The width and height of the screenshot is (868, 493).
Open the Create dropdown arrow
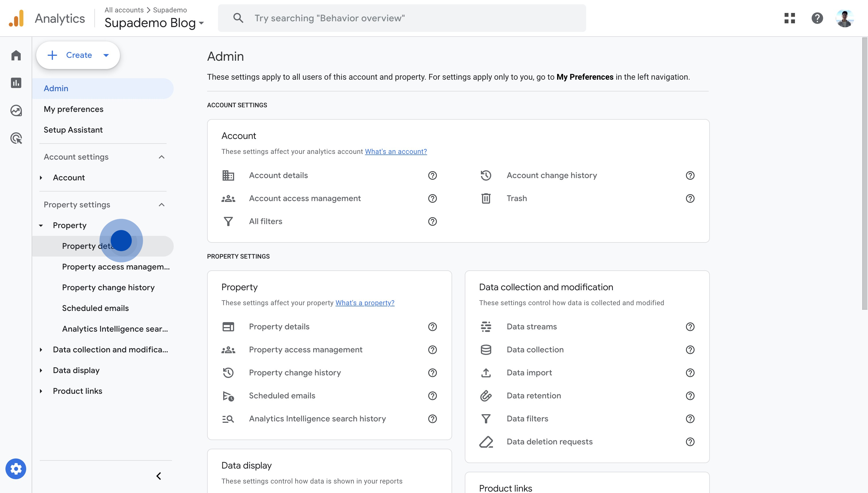pos(106,55)
